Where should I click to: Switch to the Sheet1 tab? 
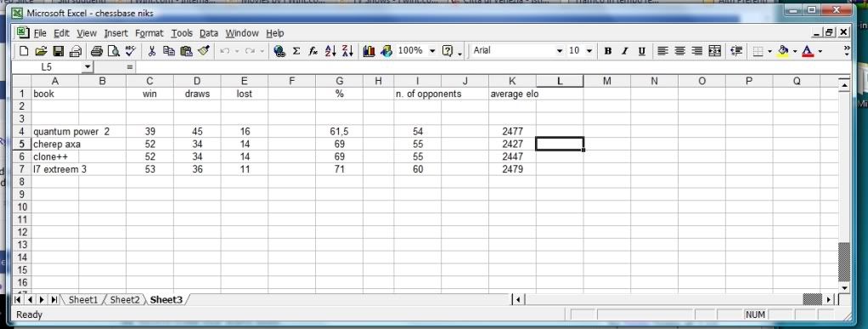pos(82,299)
